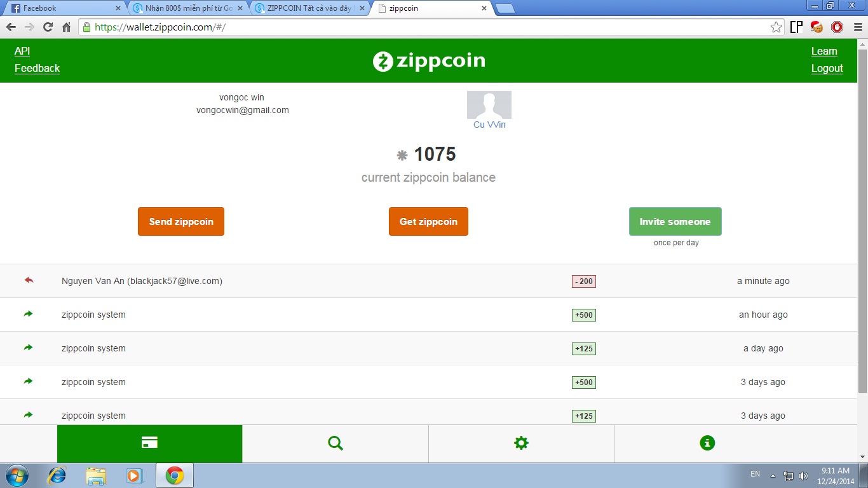Click the browser home icon

coord(66,27)
